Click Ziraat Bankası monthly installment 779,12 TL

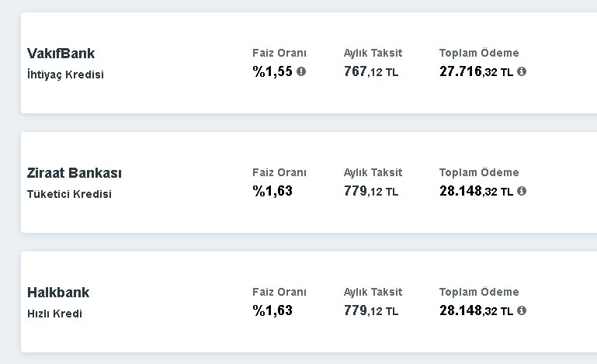pyautogui.click(x=371, y=191)
